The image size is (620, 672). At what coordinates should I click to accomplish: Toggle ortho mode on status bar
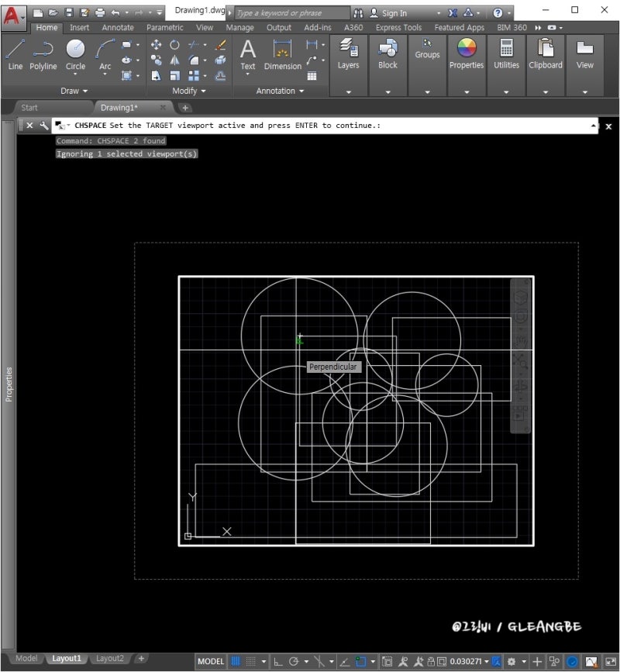pos(277,661)
